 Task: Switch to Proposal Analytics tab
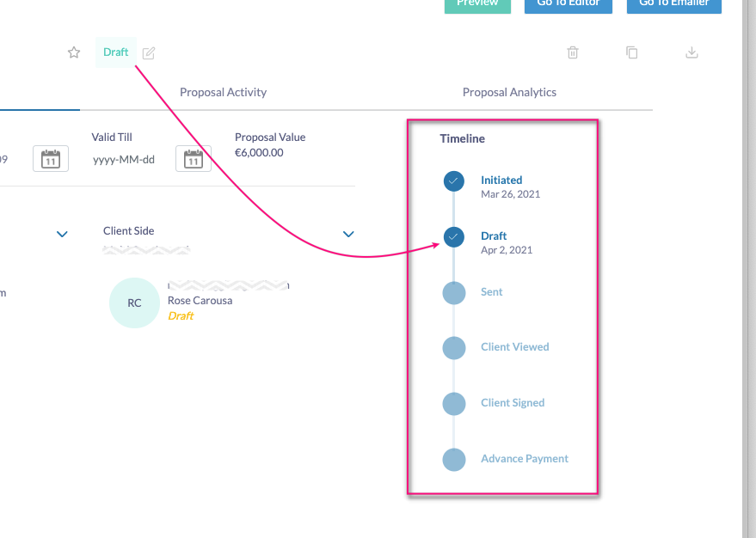click(x=509, y=92)
